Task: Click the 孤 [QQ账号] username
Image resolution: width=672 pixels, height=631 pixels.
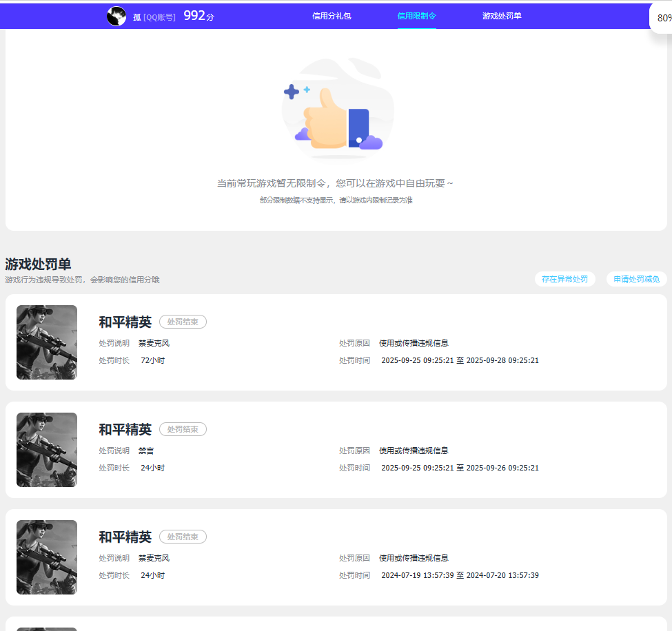Action: tap(154, 17)
